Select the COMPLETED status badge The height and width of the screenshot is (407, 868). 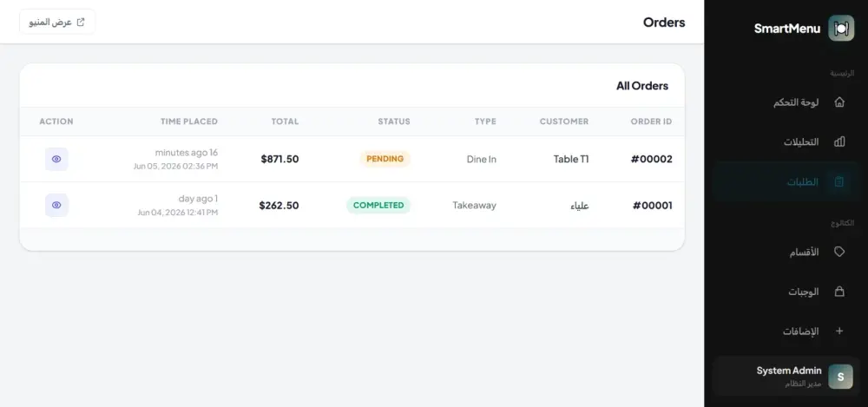pos(378,206)
